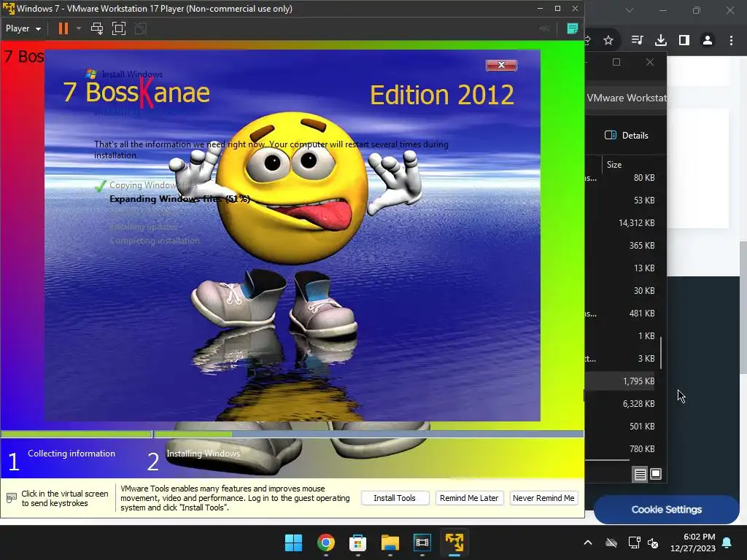Open Chrome from the taskbar
This screenshot has height=560, width=747.
tap(326, 542)
